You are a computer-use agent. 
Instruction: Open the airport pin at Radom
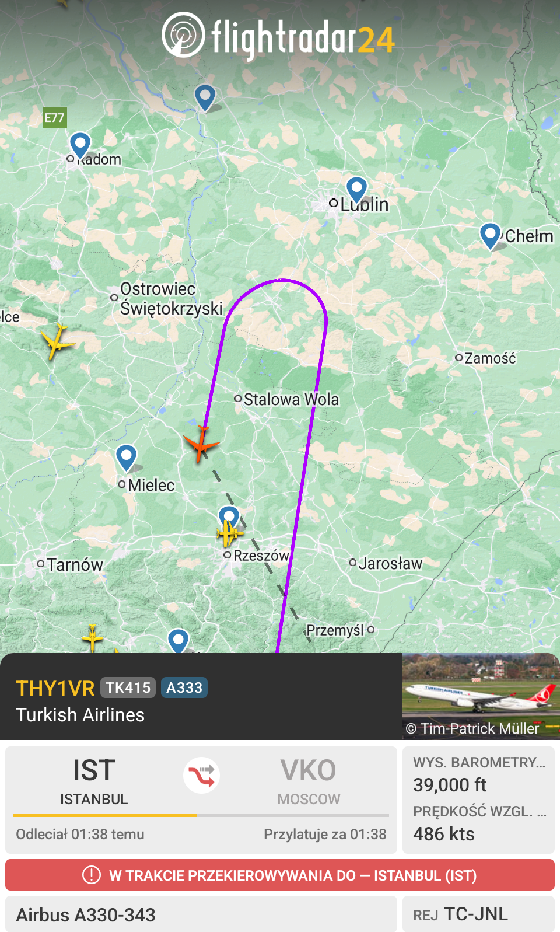point(80,146)
